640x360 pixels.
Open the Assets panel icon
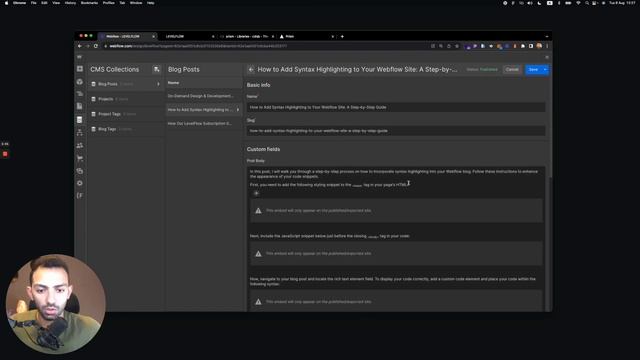80,171
